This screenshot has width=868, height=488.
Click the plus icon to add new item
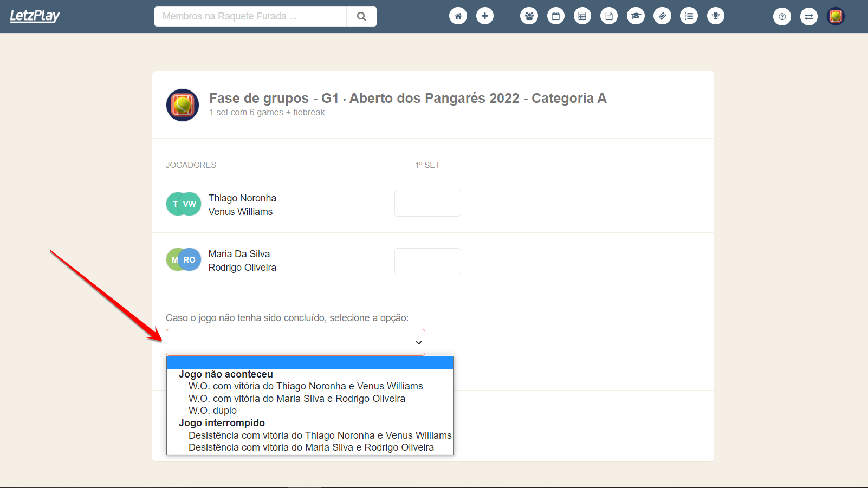(485, 16)
